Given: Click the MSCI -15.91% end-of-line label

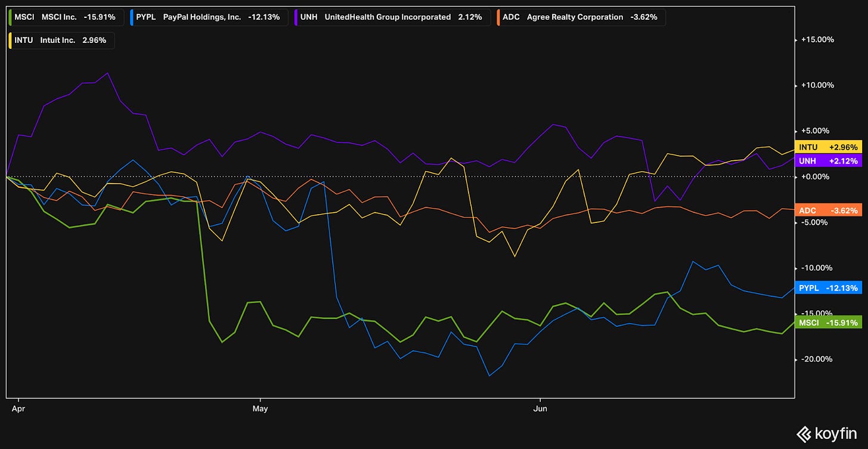Looking at the screenshot, I should click(828, 323).
